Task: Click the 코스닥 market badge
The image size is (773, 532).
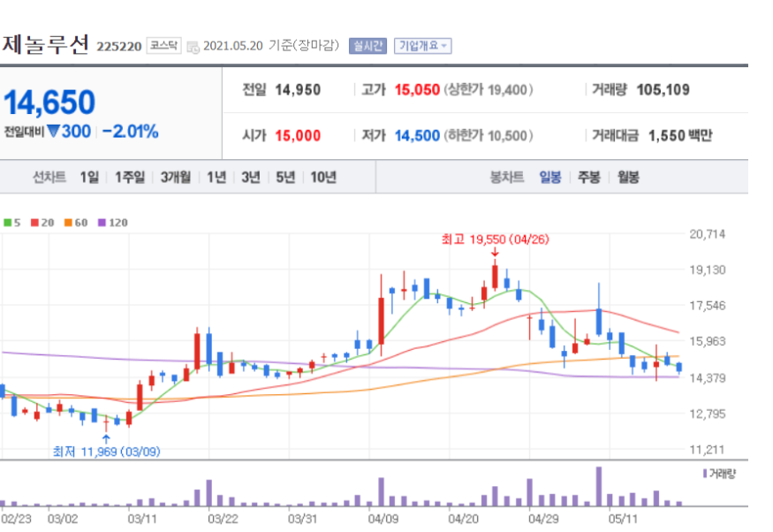Action: coord(163,46)
